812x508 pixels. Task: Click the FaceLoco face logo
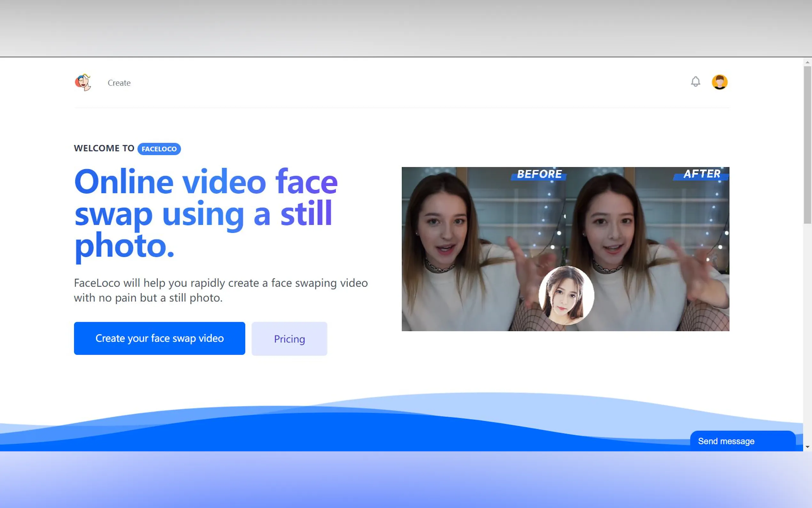[x=82, y=82]
